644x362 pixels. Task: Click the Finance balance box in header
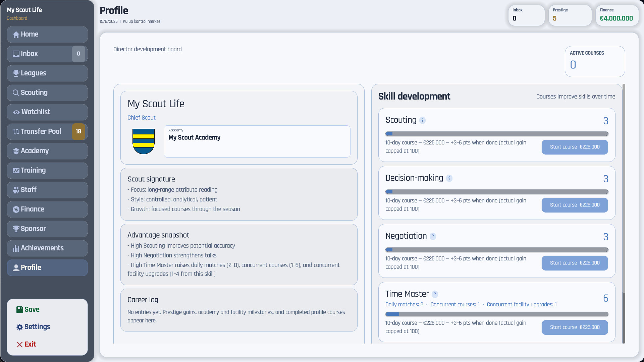point(616,15)
